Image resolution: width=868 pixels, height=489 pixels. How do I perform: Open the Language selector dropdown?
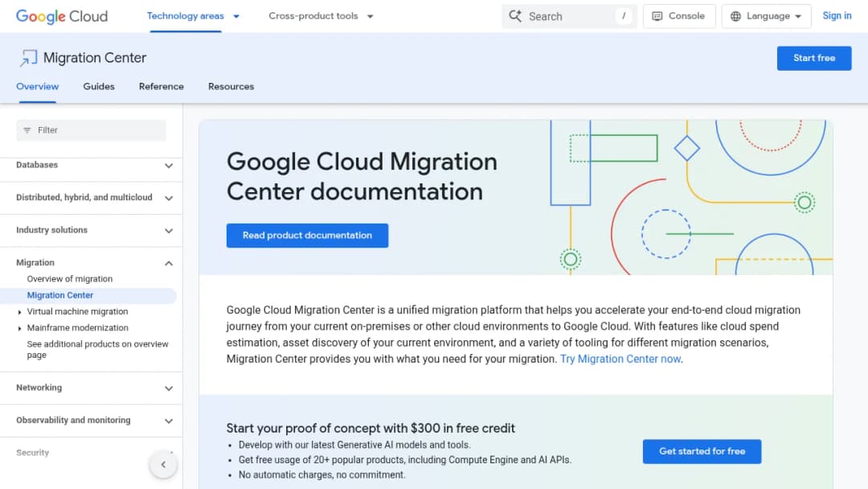(766, 16)
